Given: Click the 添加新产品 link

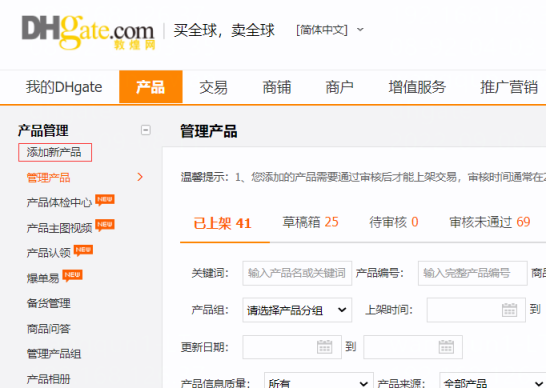Looking at the screenshot, I should [55, 152].
